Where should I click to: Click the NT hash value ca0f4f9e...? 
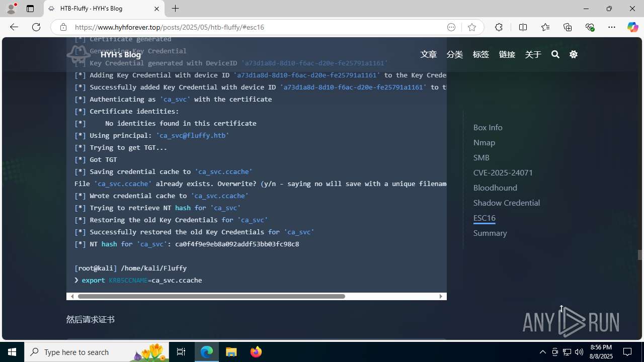coord(237,244)
